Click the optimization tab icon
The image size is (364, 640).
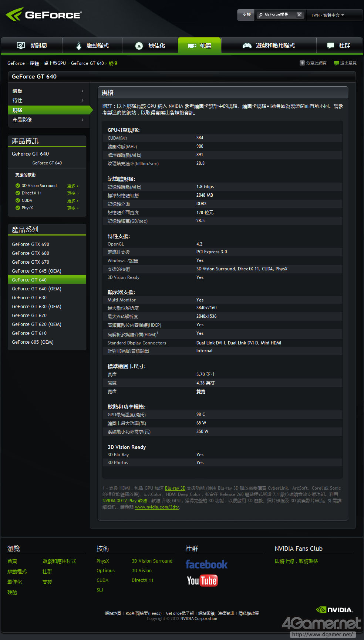[x=139, y=46]
